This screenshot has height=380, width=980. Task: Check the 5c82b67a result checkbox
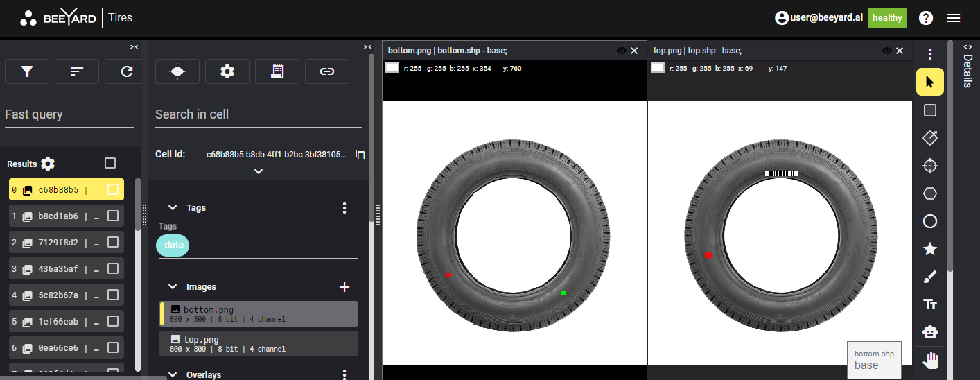coord(113,295)
